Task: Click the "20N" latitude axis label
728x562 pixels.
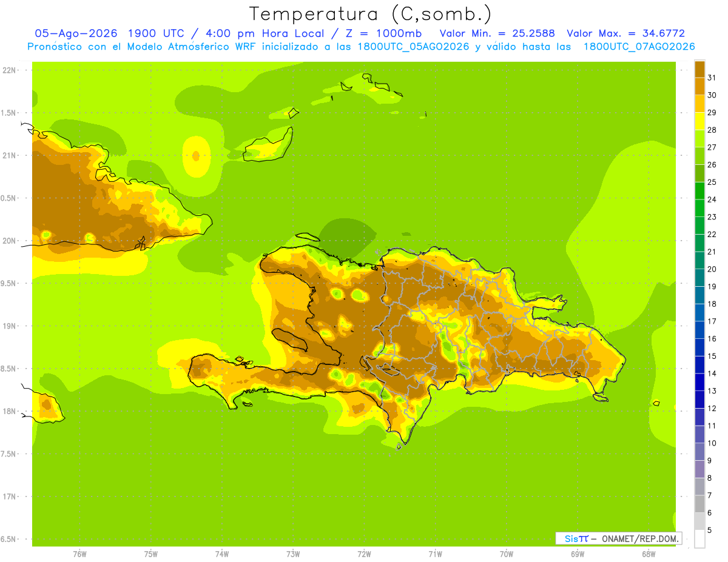Action: click(x=8, y=241)
